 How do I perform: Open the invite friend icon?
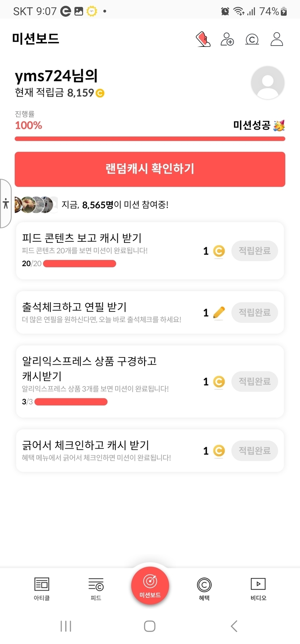coord(227,39)
